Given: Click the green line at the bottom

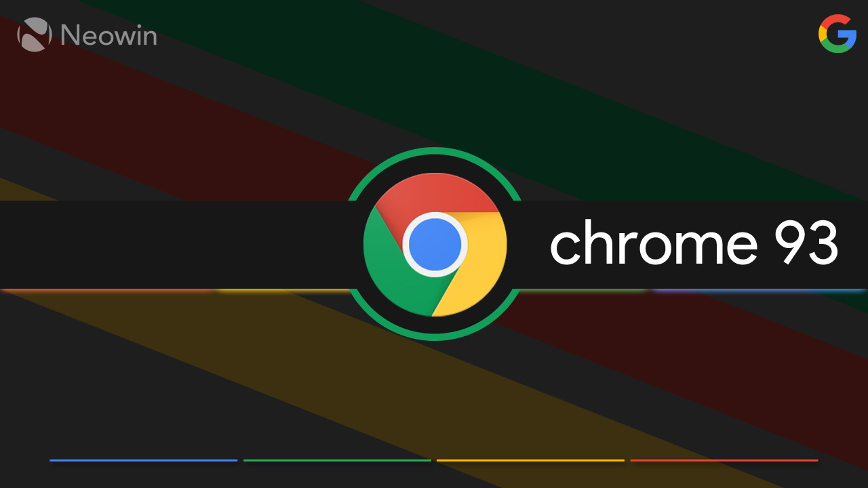Looking at the screenshot, I should coord(337,460).
